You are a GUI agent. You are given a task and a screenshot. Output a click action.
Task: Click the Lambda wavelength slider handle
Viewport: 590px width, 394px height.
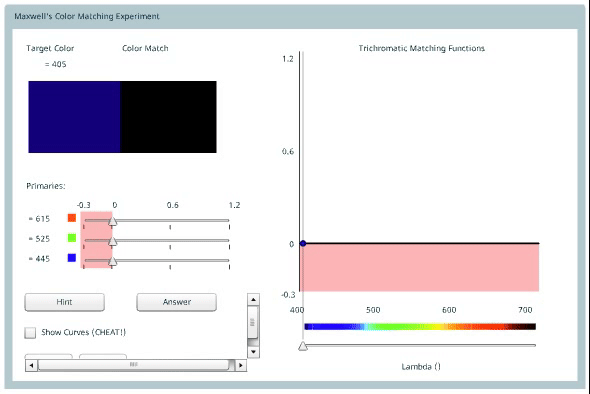tap(303, 346)
